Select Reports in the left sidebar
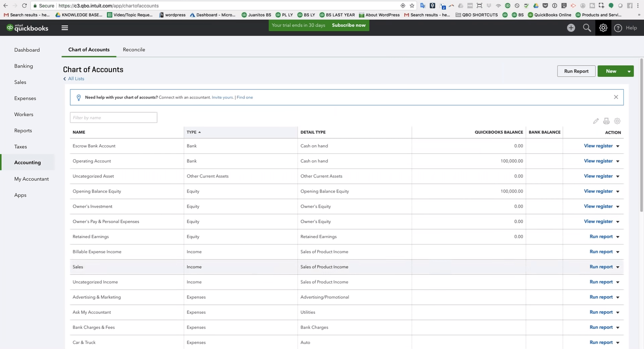The width and height of the screenshot is (644, 349). tap(23, 131)
